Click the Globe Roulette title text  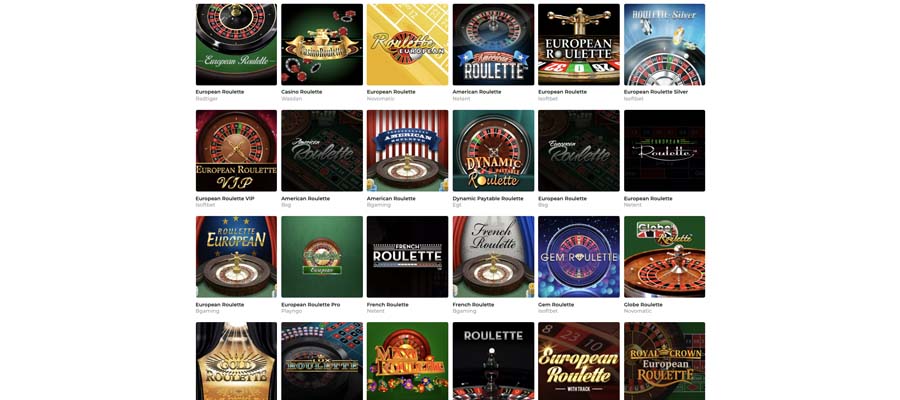pyautogui.click(x=643, y=305)
